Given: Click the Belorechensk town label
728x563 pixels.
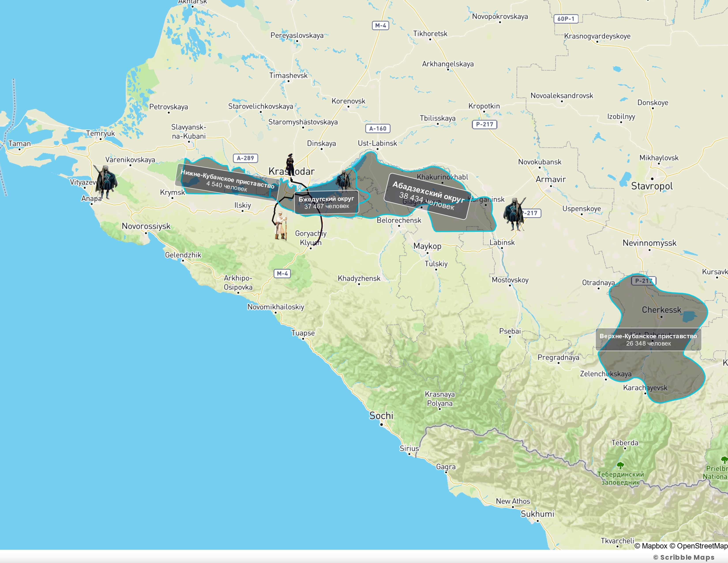Looking at the screenshot, I should pos(399,220).
